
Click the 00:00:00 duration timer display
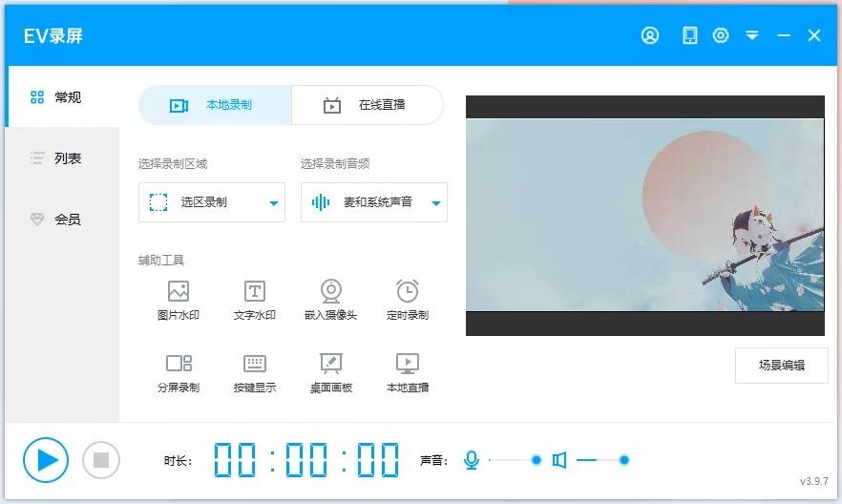coord(306,460)
